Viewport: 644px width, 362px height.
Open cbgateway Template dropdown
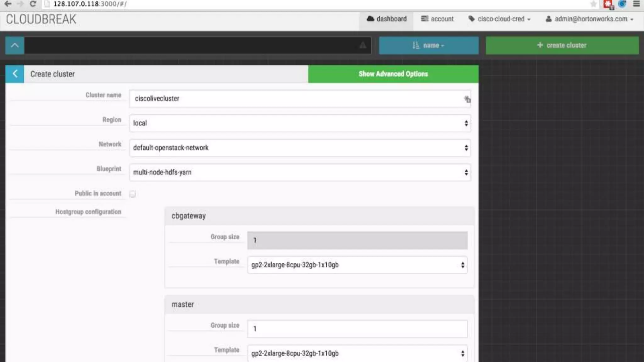click(x=357, y=265)
